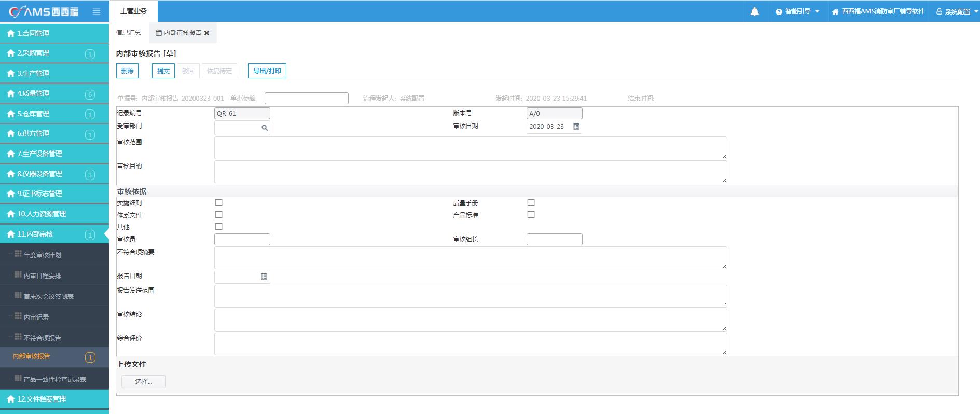Screen dimensions: 980x414
Task: Expand 12.文件档案管理 menu
Action: pyautogui.click(x=54, y=399)
